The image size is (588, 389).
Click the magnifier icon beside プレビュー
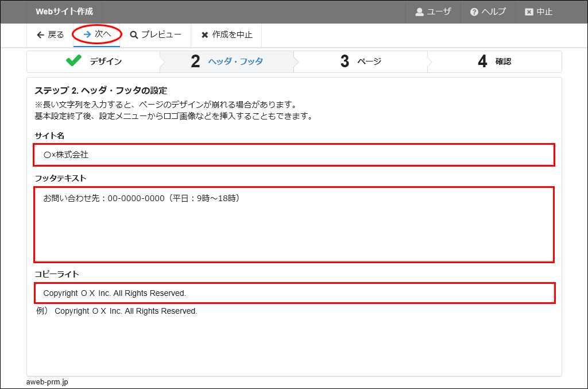click(134, 35)
